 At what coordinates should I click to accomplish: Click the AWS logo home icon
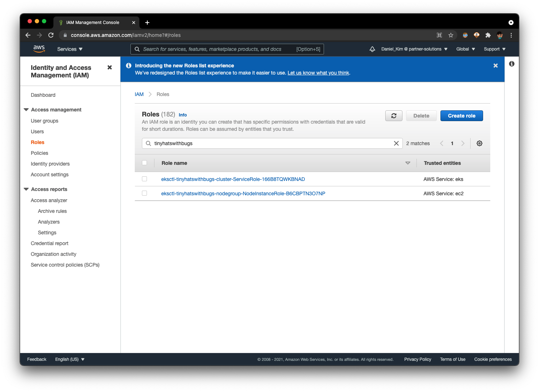pos(39,49)
